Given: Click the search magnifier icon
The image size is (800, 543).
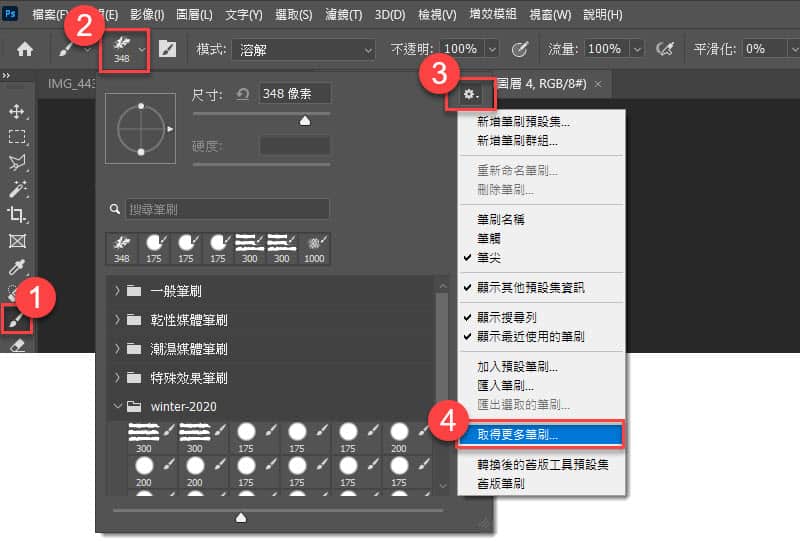Looking at the screenshot, I should [x=115, y=209].
